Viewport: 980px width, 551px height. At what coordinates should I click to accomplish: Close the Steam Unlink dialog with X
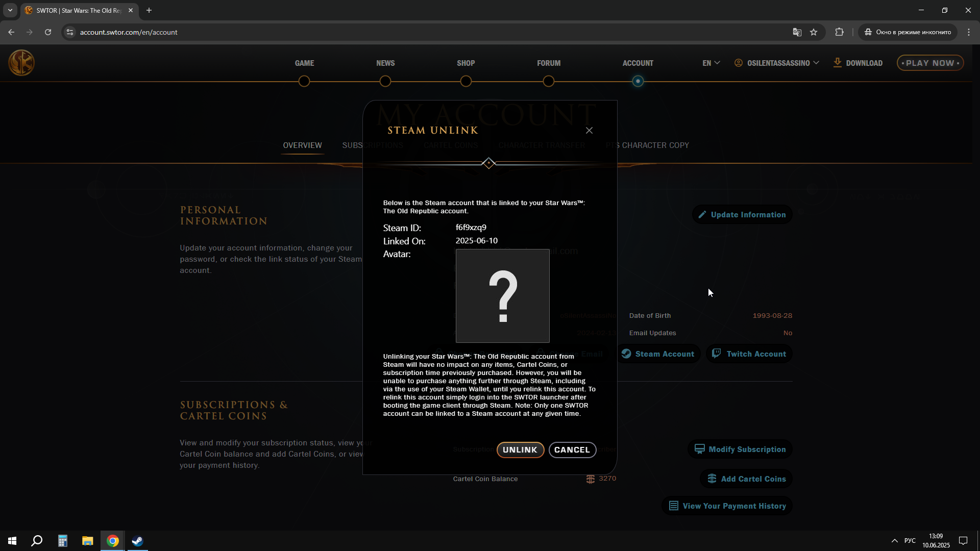click(x=590, y=131)
